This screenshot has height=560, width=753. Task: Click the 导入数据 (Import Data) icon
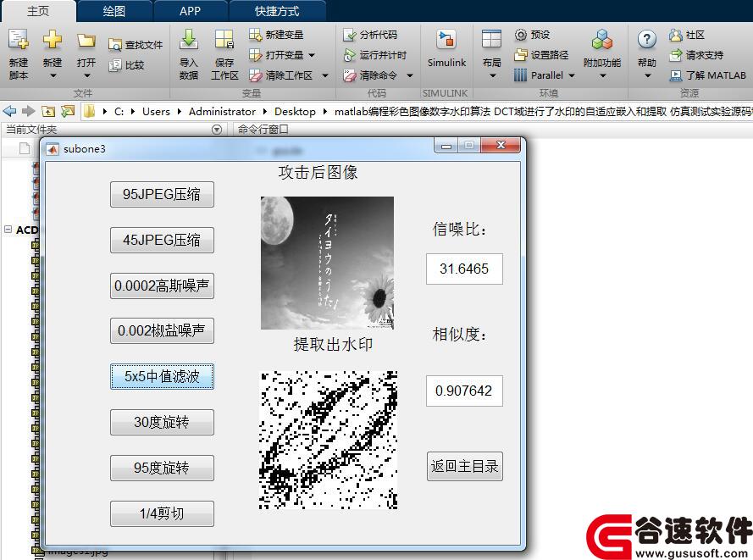(189, 39)
